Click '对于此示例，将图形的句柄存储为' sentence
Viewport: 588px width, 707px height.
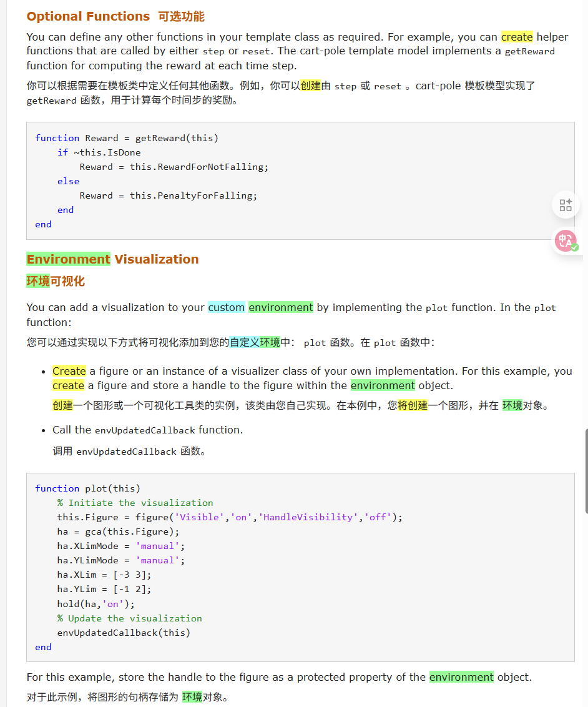[x=127, y=697]
